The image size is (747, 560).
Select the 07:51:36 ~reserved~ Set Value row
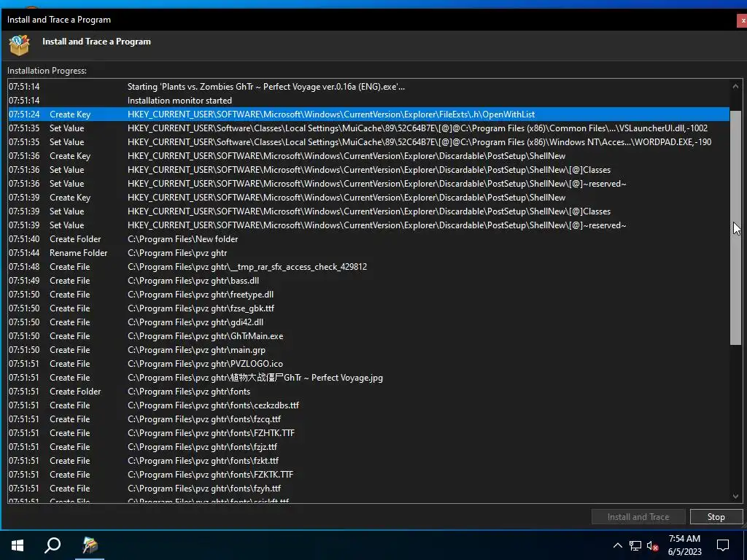(x=368, y=183)
